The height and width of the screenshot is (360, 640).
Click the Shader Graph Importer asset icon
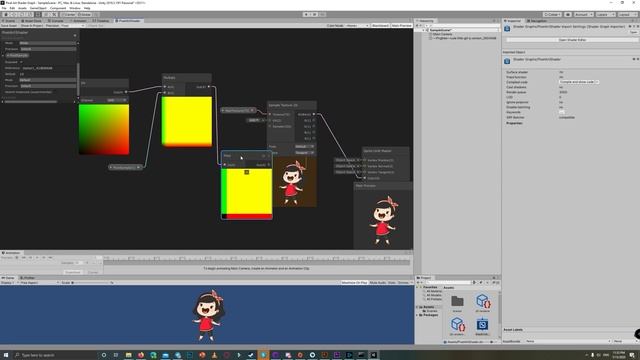507,28
